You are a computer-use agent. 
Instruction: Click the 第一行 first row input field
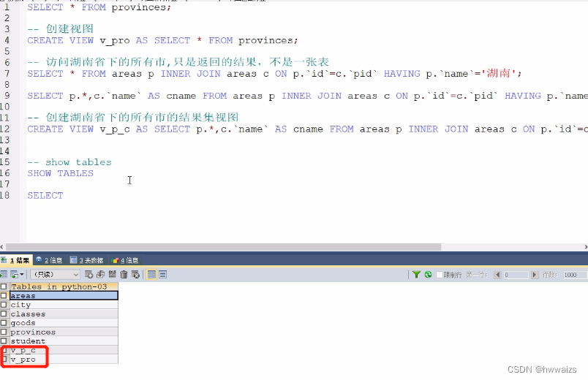pos(516,275)
